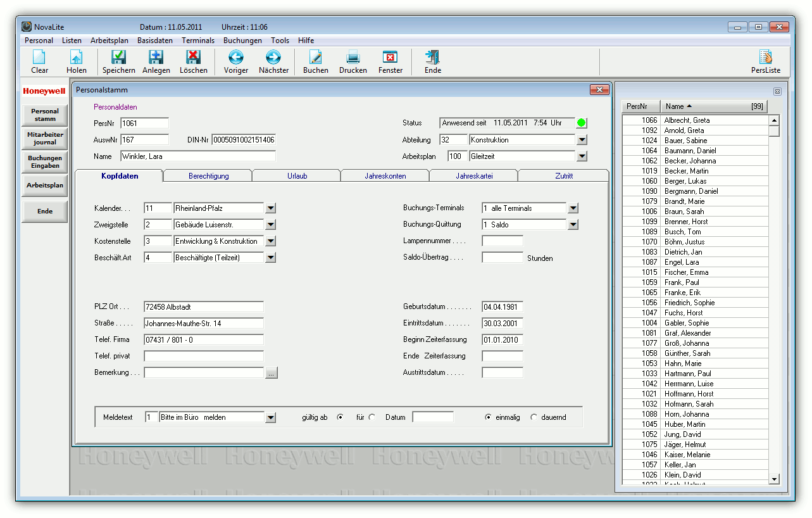The width and height of the screenshot is (812, 518).
Task: Open the Basisdaten menu
Action: [x=155, y=41]
